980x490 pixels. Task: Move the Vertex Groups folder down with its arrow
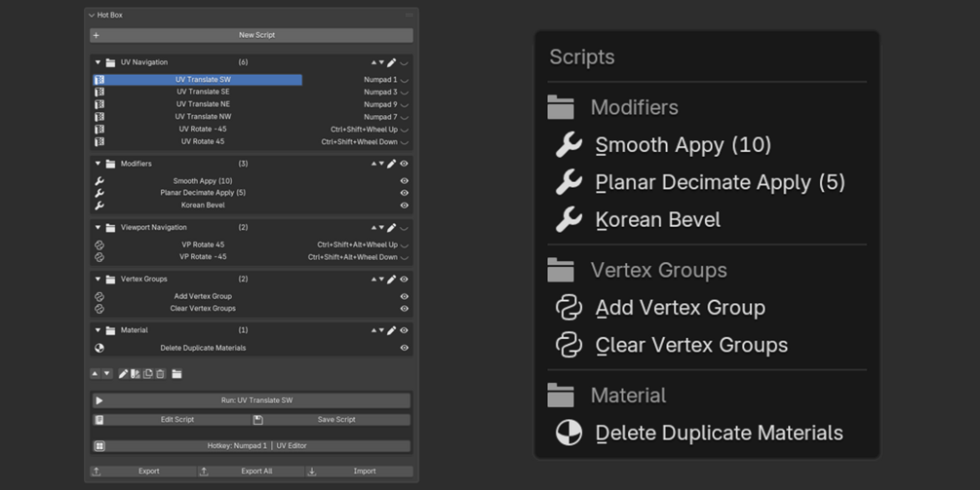point(381,279)
